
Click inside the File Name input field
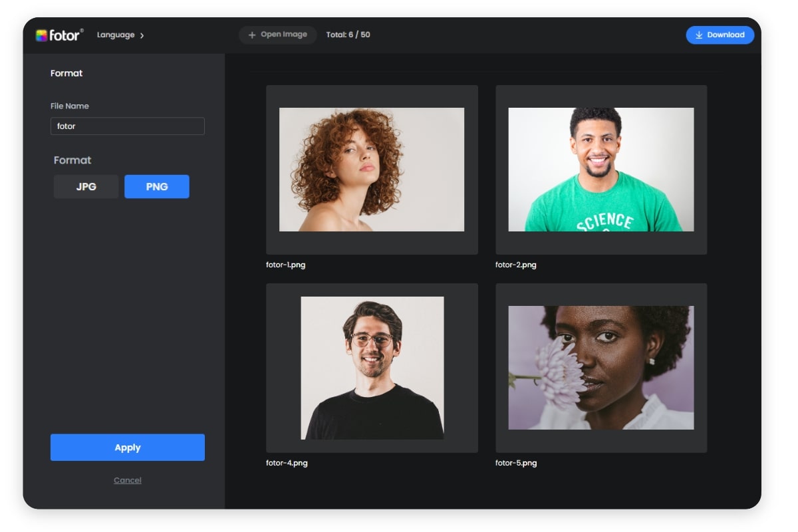coord(127,126)
